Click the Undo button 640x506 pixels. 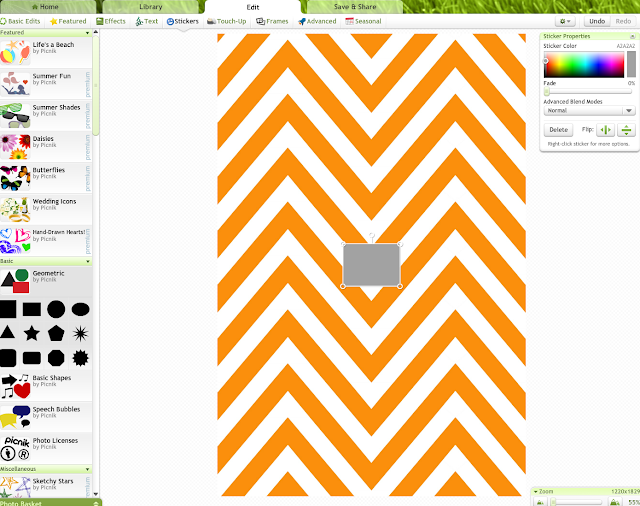[597, 21]
